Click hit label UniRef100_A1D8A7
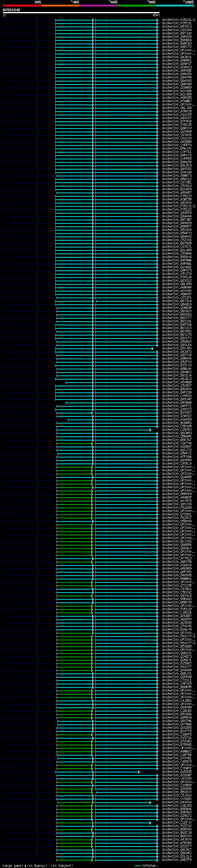The width and height of the screenshot is (197, 868). pyautogui.click(x=177, y=446)
